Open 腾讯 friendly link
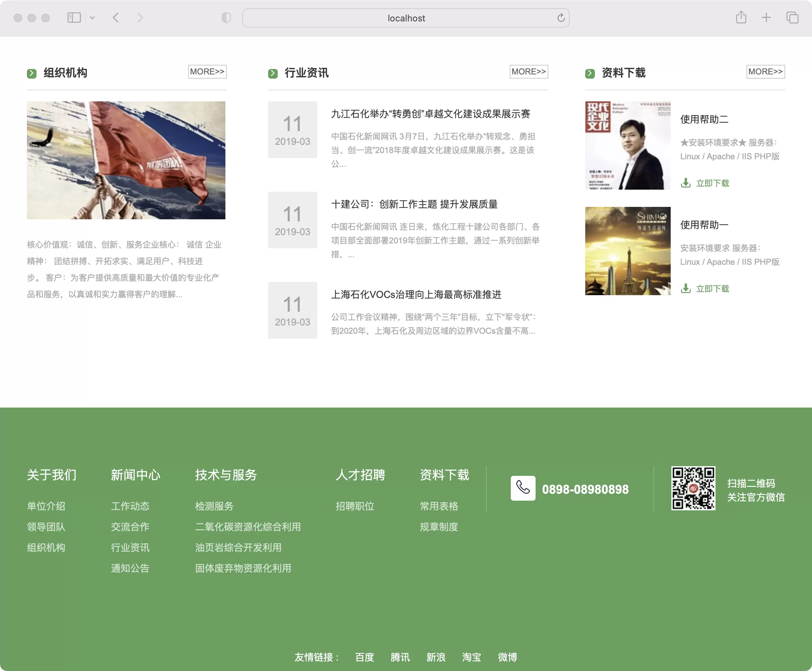Image resolution: width=812 pixels, height=671 pixels. point(400,658)
